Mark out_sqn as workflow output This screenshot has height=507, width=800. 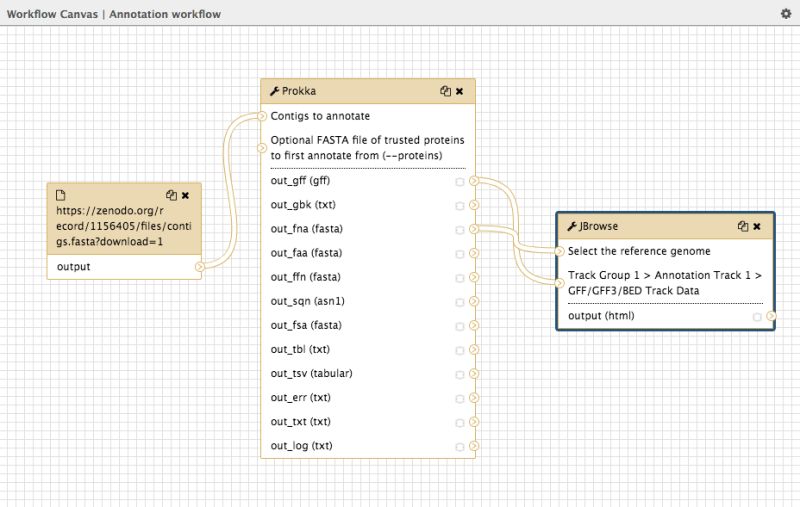[x=460, y=302]
